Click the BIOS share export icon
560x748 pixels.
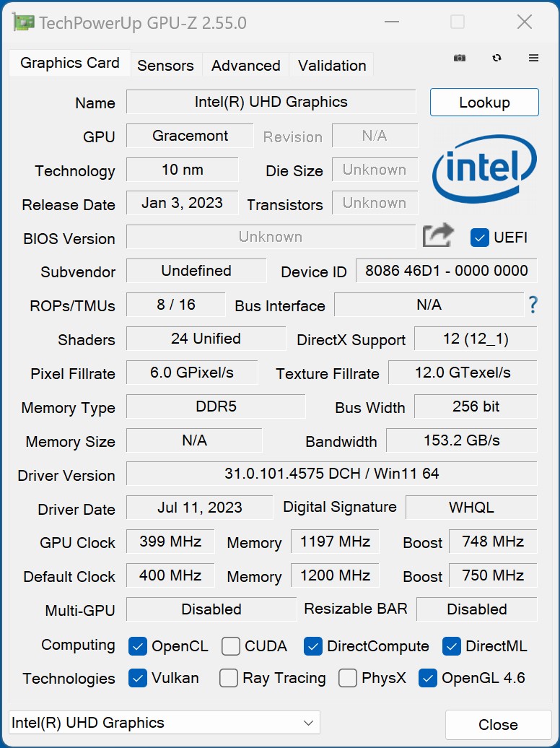(x=438, y=236)
